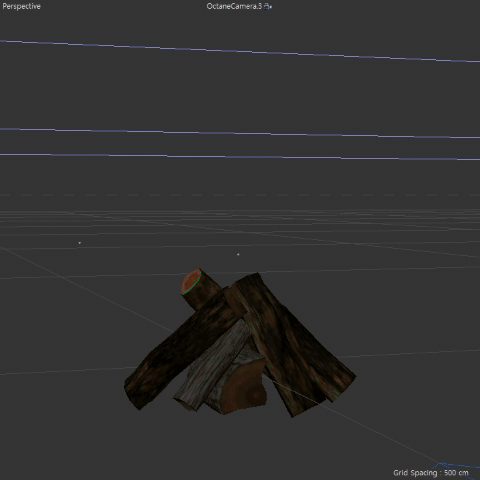Click the diagonal grid axis line at left
480x480 pixels.
click(x=87, y=289)
